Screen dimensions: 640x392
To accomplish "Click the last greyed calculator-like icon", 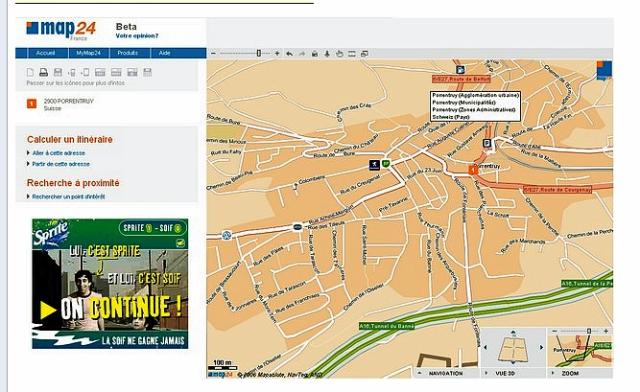I will tap(147, 72).
